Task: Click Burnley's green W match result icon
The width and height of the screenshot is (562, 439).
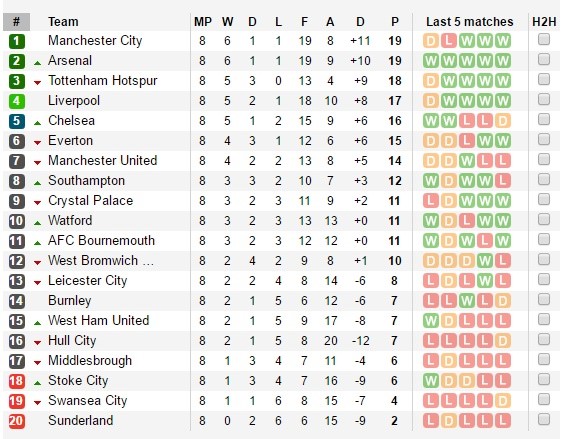Action: pos(467,301)
